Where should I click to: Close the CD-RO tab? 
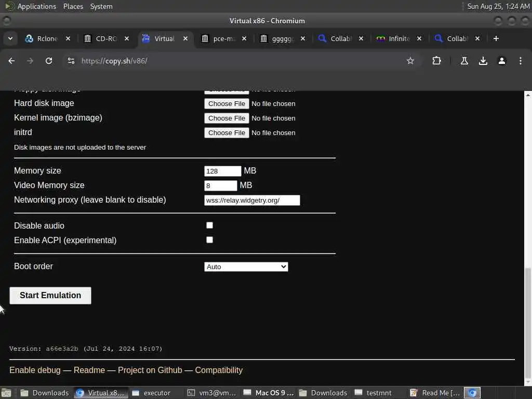pos(127,38)
